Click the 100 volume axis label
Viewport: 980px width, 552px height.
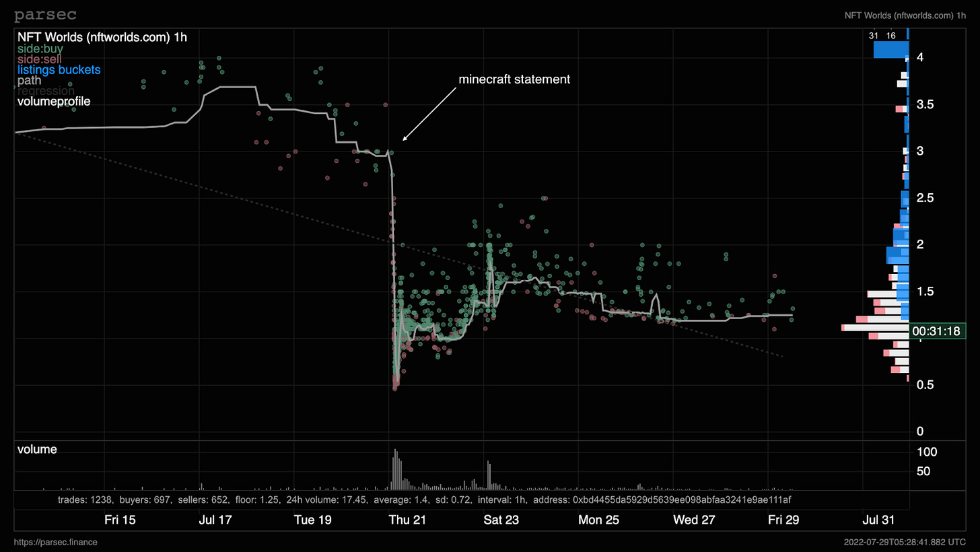click(925, 451)
